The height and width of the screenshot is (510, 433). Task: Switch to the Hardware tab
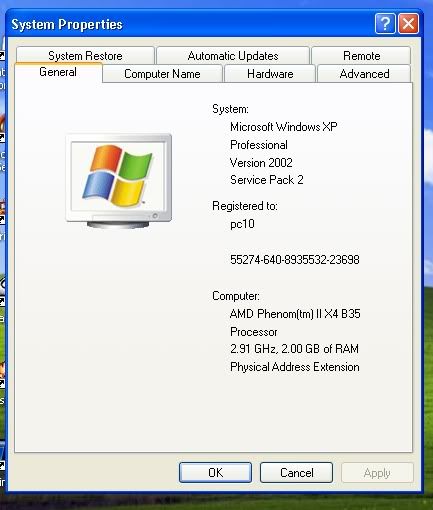pyautogui.click(x=270, y=74)
